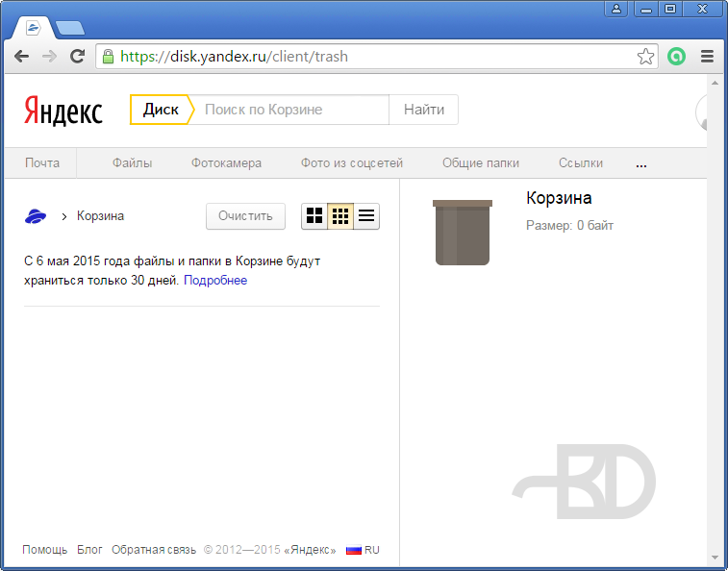Click the Размер: 0 байт text

(x=569, y=226)
